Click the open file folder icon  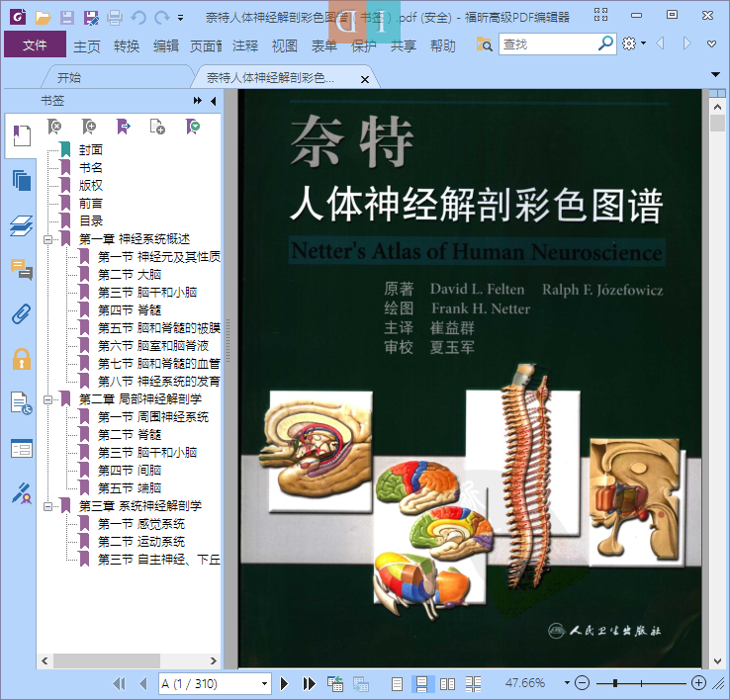pyautogui.click(x=43, y=18)
